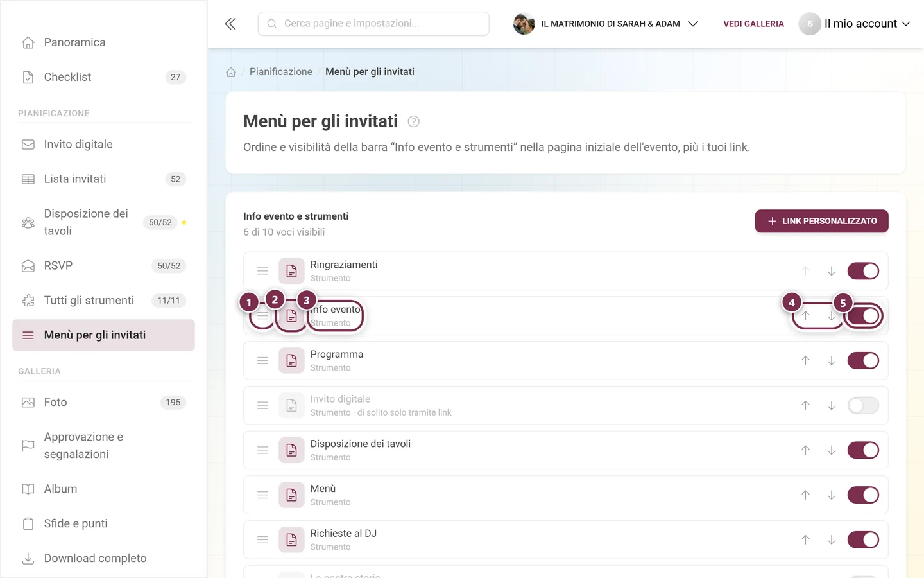Open Album in sidebar
This screenshot has width=924, height=578.
click(103, 489)
